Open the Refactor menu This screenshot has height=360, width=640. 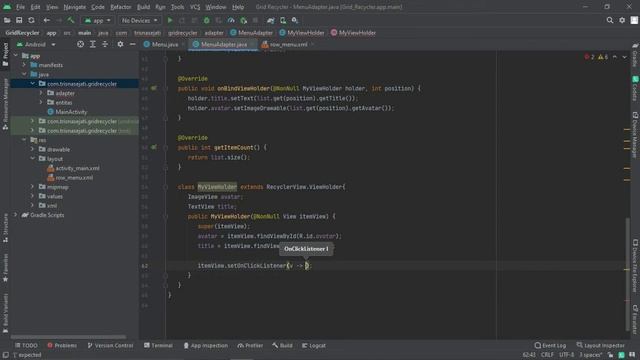[x=121, y=7]
